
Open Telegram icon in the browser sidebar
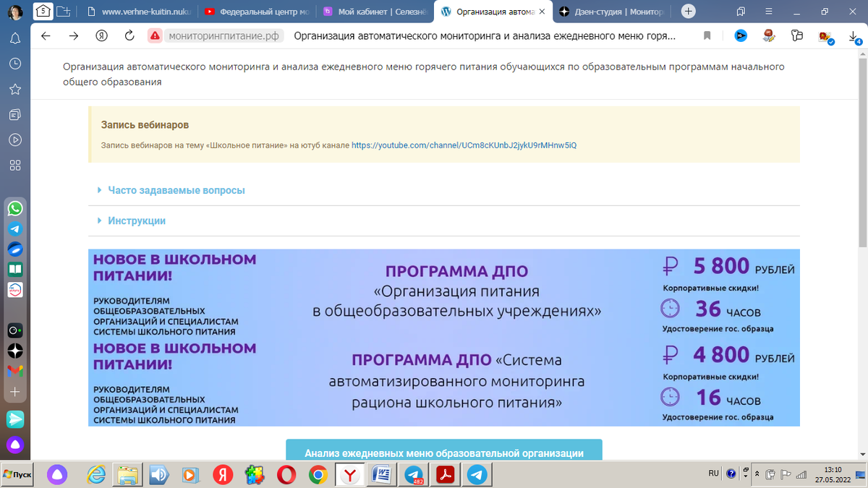click(x=14, y=228)
